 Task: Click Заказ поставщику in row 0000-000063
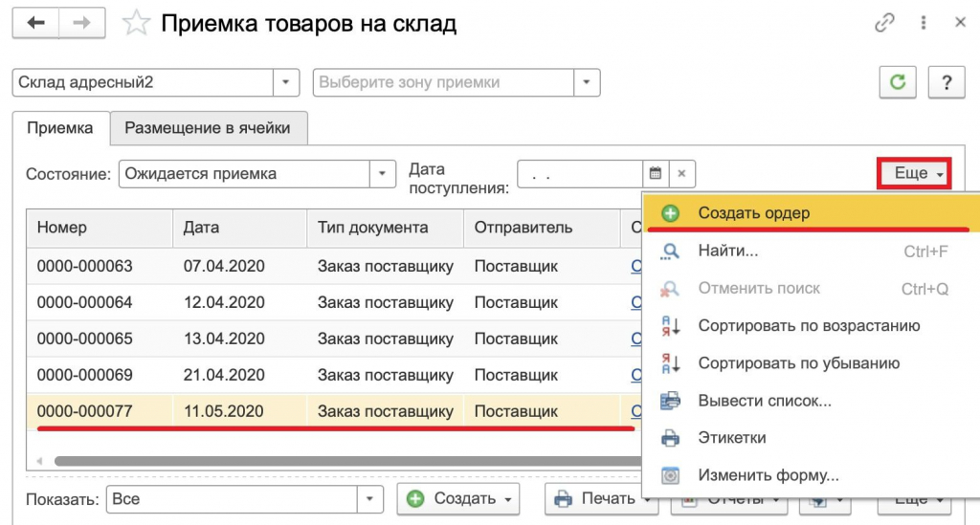385,267
